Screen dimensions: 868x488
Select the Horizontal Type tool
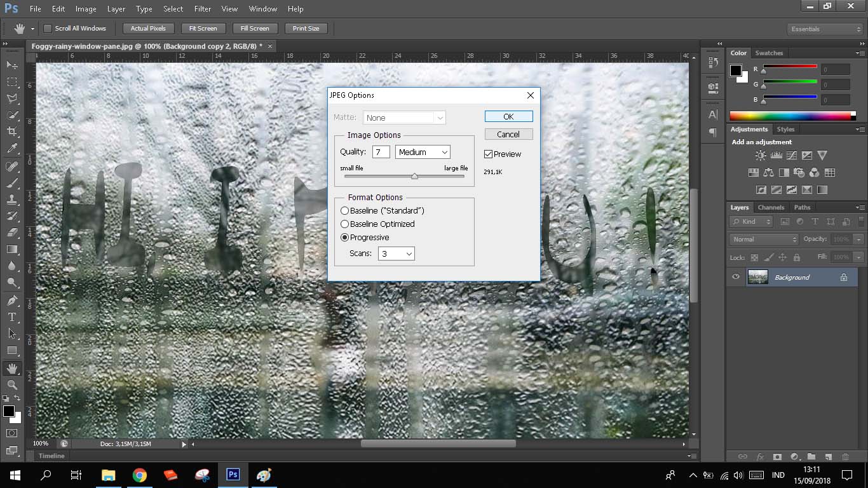point(12,316)
